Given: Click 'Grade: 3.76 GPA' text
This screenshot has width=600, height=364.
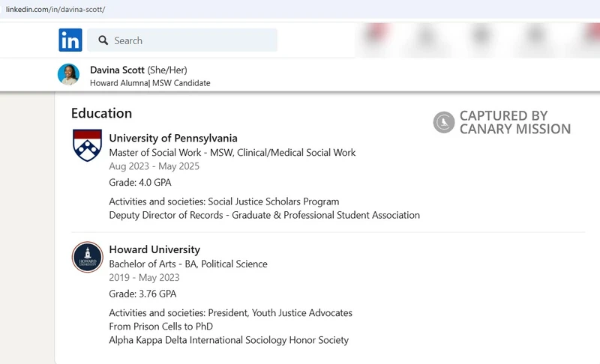Looking at the screenshot, I should coord(142,294).
